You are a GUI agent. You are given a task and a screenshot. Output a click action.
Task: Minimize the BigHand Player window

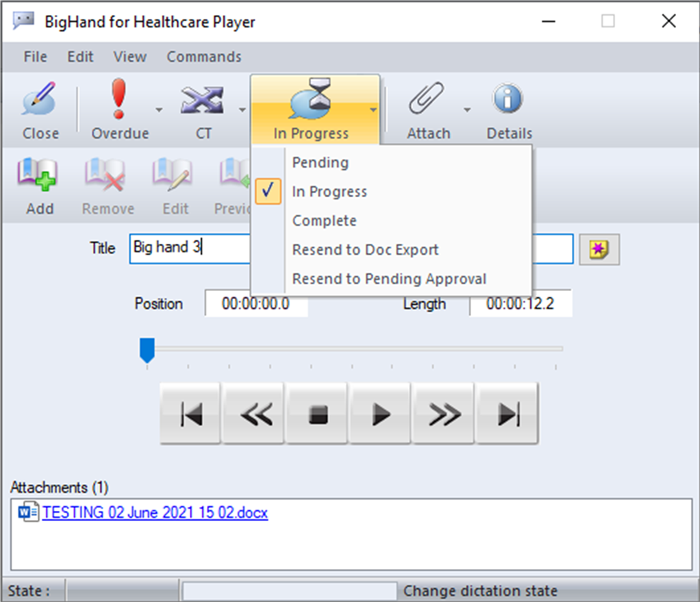pos(548,21)
